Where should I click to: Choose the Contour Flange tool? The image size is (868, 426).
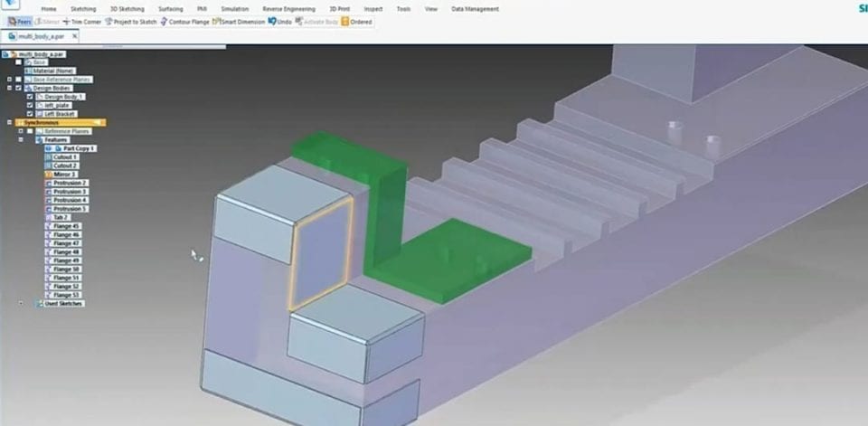point(184,22)
